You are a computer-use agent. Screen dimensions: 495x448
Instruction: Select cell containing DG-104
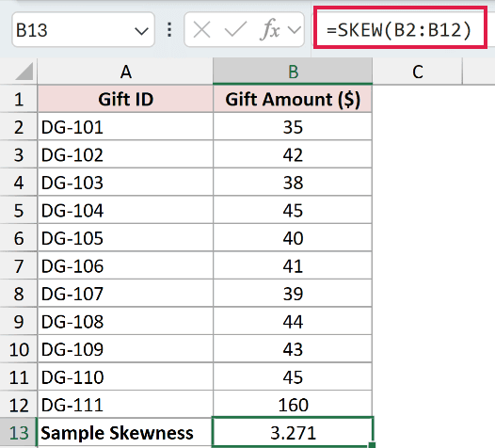pos(125,210)
